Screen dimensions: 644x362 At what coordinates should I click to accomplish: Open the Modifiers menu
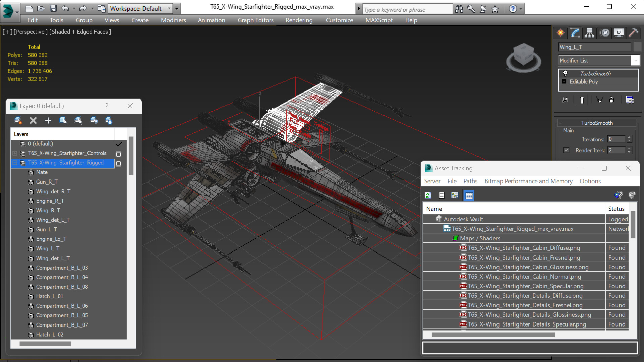[173, 20]
